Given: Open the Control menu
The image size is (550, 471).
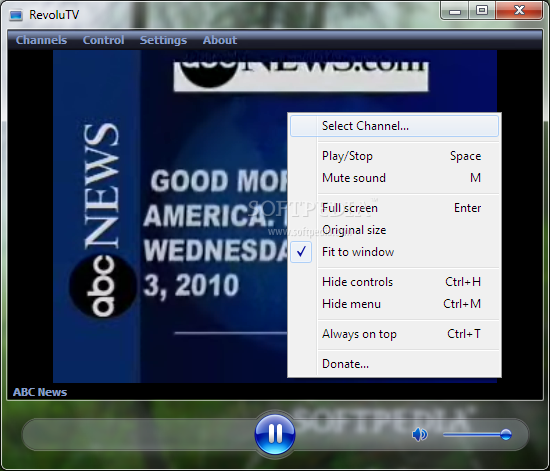Looking at the screenshot, I should coord(103,40).
